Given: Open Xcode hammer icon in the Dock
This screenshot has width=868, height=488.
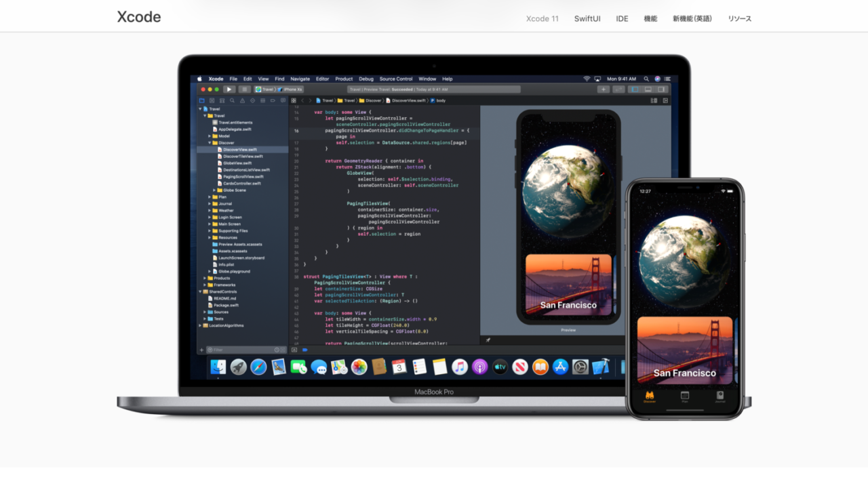Looking at the screenshot, I should click(x=600, y=367).
